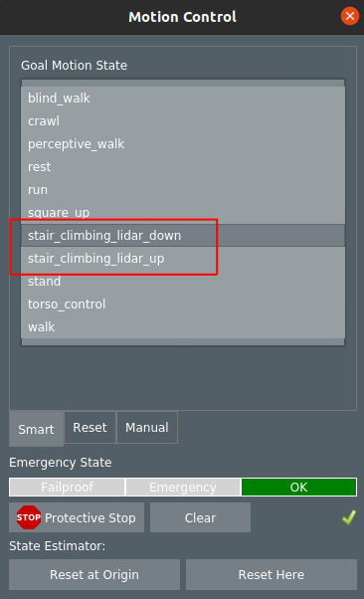This screenshot has width=364, height=599.
Task: Choose torso_control from the list
Action: pyautogui.click(x=183, y=304)
